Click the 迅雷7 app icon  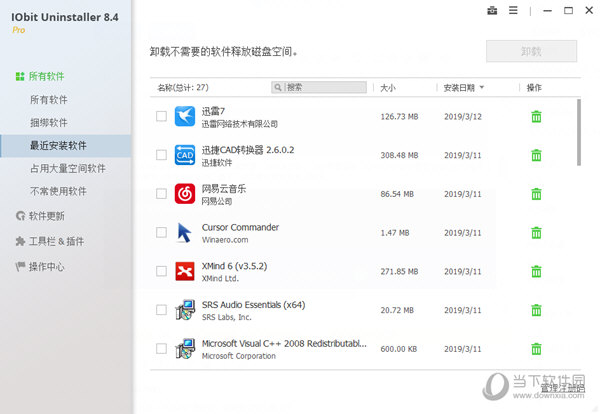pos(185,116)
